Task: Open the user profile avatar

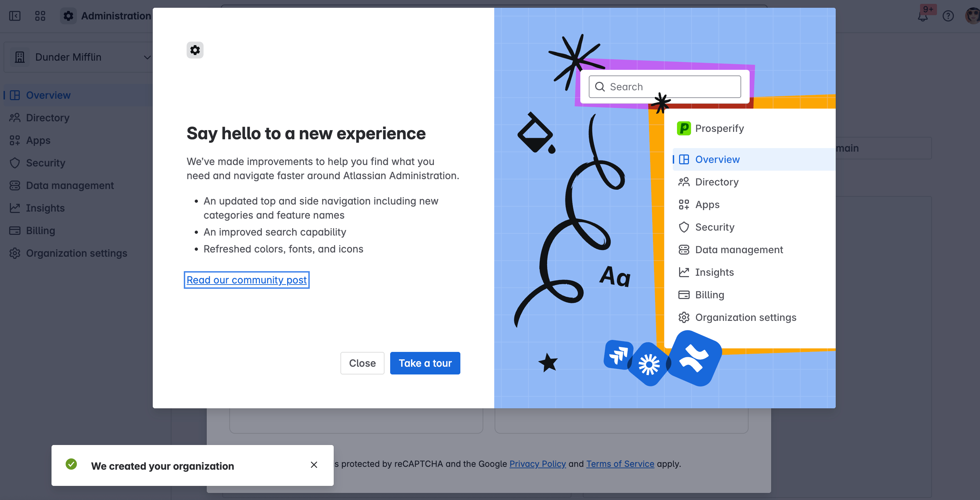Action: point(973,16)
